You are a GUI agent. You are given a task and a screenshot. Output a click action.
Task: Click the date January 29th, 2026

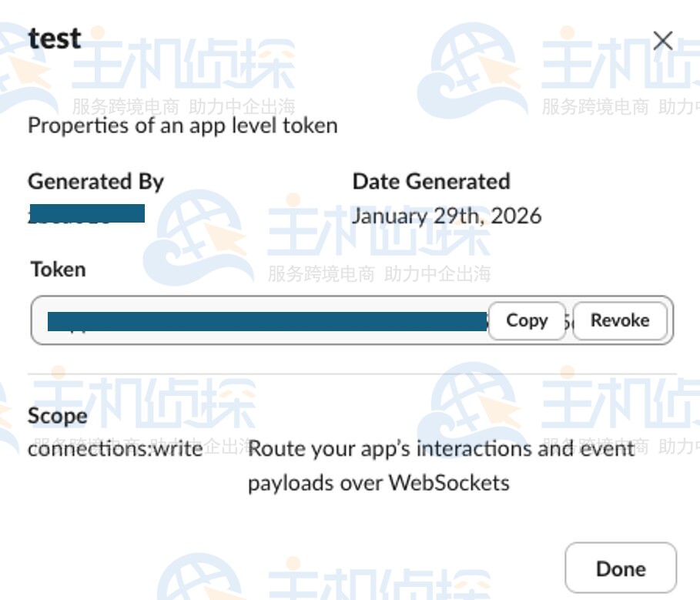(x=447, y=216)
